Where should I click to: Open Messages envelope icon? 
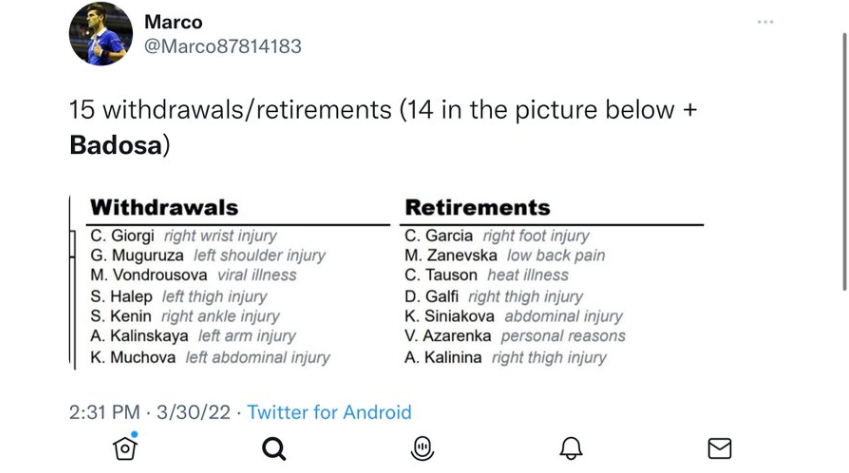(x=719, y=448)
